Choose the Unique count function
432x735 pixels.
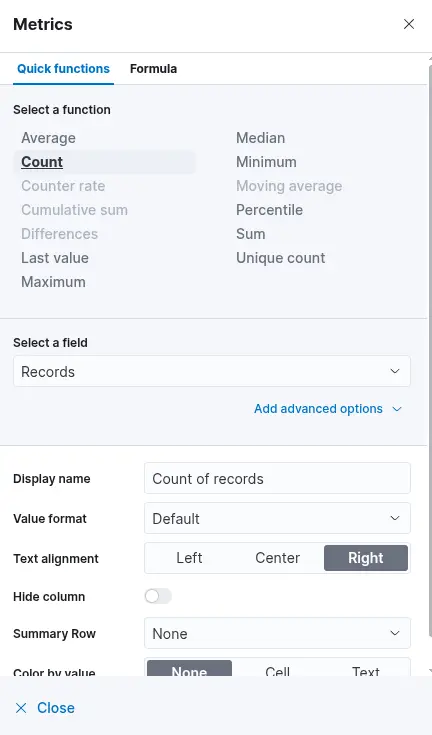click(x=281, y=258)
